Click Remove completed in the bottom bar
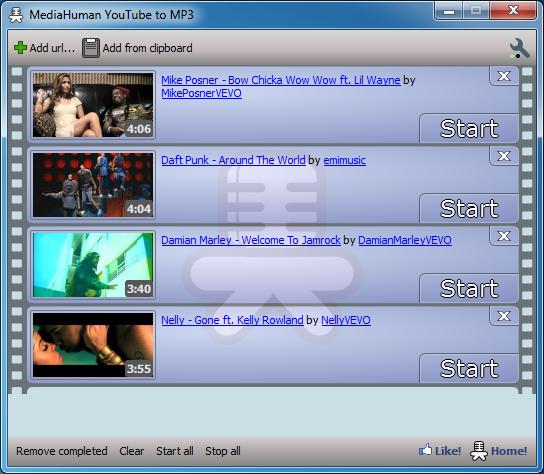 click(x=62, y=451)
